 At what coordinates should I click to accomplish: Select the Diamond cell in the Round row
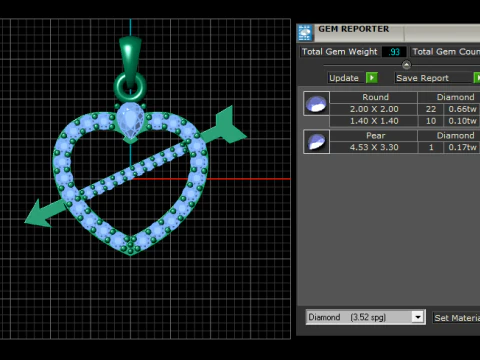tap(449, 97)
